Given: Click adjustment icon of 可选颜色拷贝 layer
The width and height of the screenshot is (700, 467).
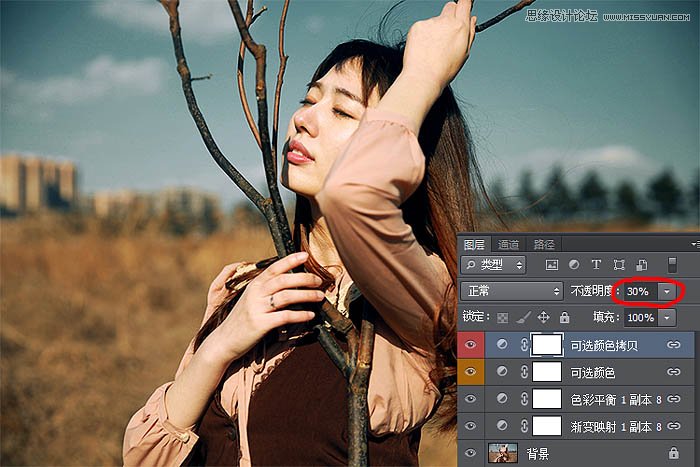Looking at the screenshot, I should tap(502, 344).
